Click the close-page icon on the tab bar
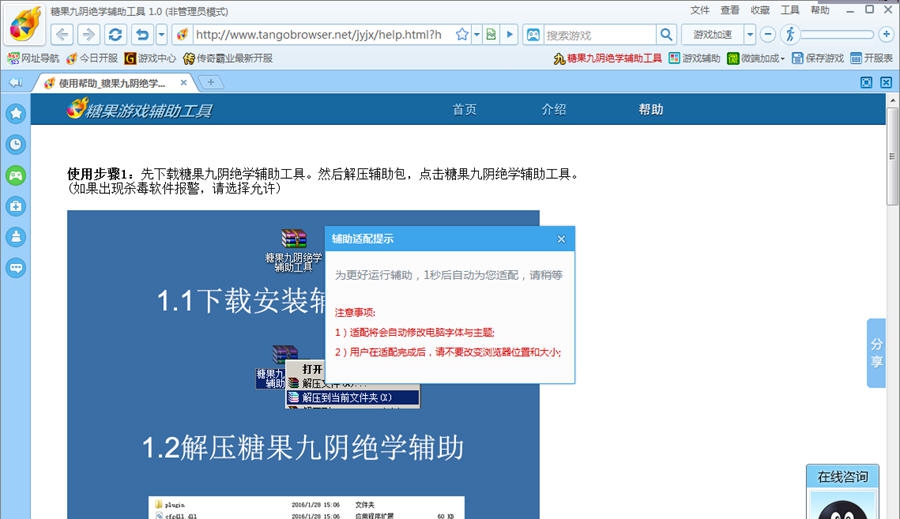The width and height of the screenshot is (900, 519). pyautogui.click(x=886, y=83)
